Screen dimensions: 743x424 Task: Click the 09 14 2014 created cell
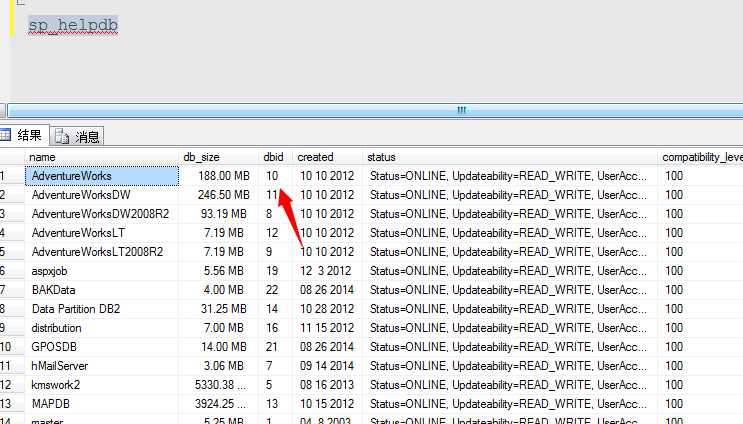coord(327,366)
